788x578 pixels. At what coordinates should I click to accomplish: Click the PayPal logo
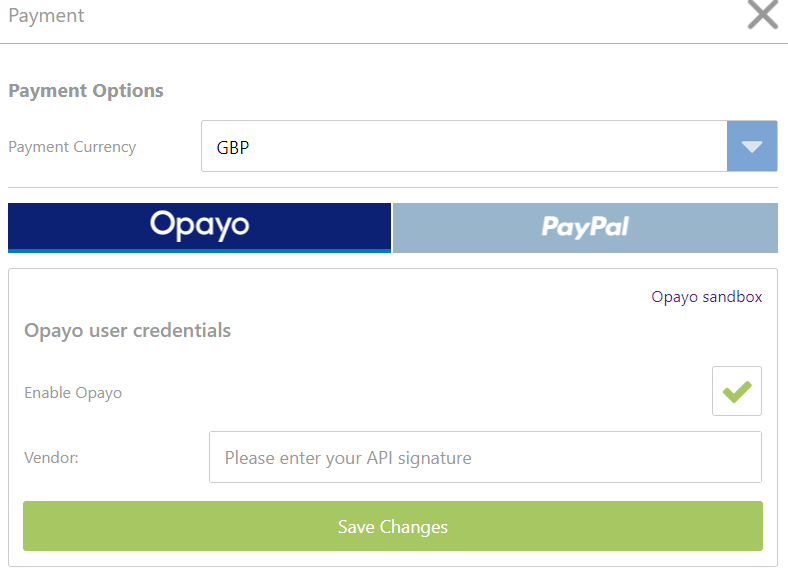[x=585, y=227]
